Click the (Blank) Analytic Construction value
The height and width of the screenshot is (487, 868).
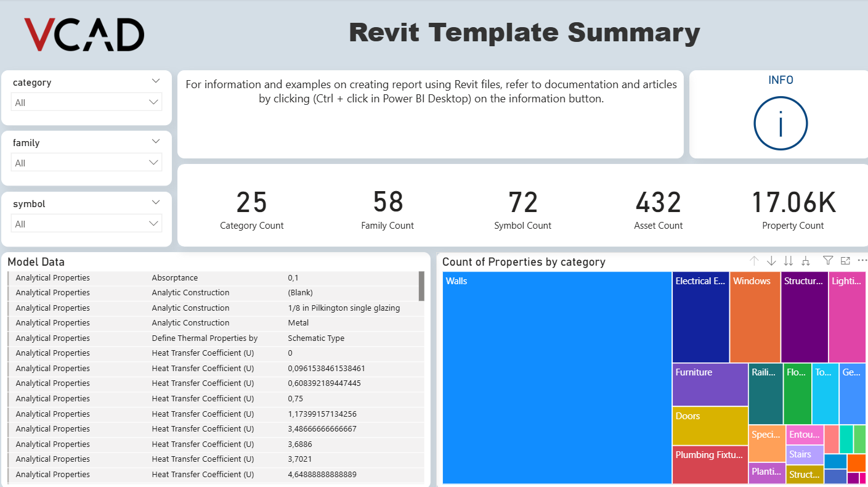tap(300, 293)
